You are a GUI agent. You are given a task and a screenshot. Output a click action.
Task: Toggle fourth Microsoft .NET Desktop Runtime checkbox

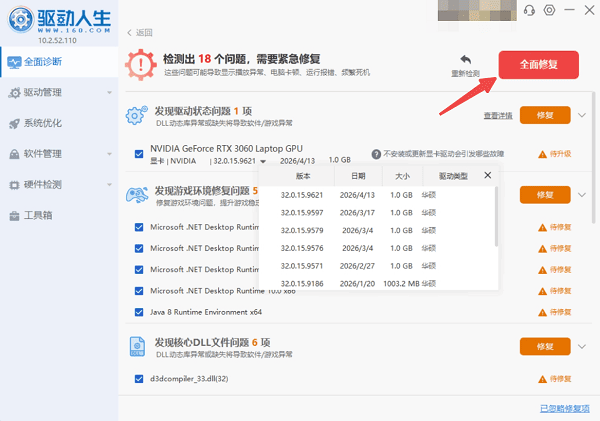coord(139,291)
